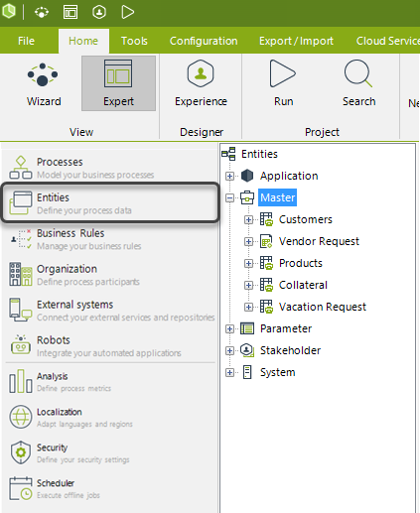Open the Business Rules module
Screen dimensions: 420x513
click(x=109, y=239)
